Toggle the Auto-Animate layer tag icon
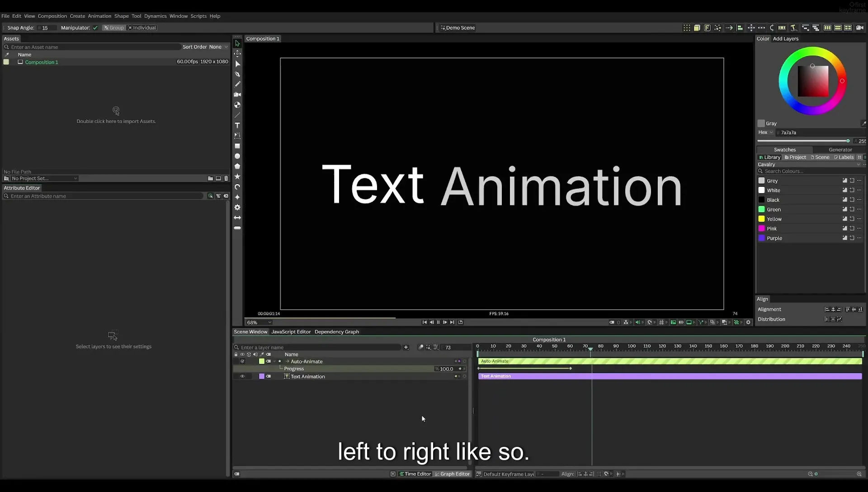Screen dimensions: 868x492 point(269,361)
